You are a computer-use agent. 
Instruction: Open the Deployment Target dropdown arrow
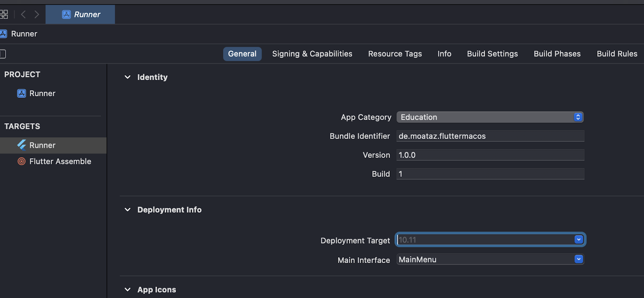click(x=579, y=240)
